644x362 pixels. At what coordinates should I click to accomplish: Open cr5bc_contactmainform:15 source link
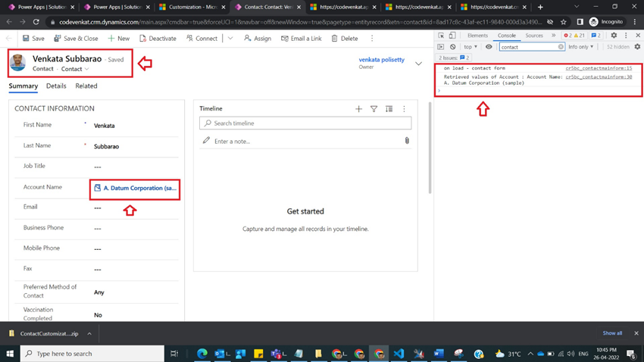tap(599, 68)
